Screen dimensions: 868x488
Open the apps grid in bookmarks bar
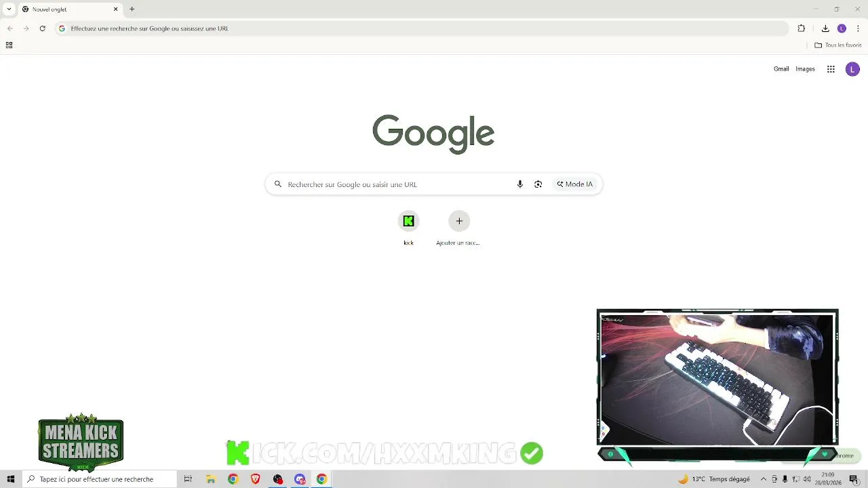pyautogui.click(x=9, y=45)
